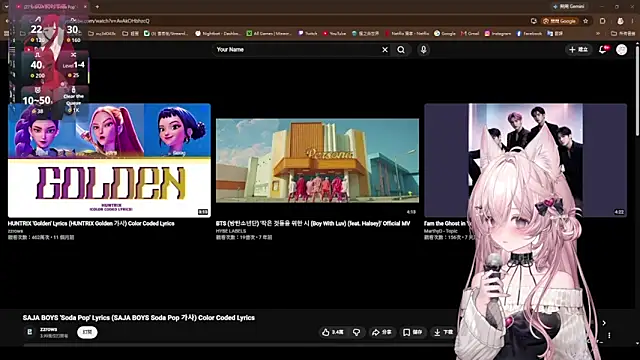Dislike the Soda Pop video
Screen dimensions: 640x360
point(357,332)
